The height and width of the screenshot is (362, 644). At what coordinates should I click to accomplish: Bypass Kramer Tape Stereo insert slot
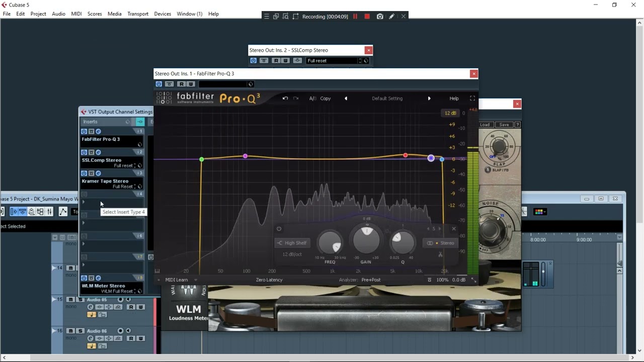pyautogui.click(x=84, y=173)
